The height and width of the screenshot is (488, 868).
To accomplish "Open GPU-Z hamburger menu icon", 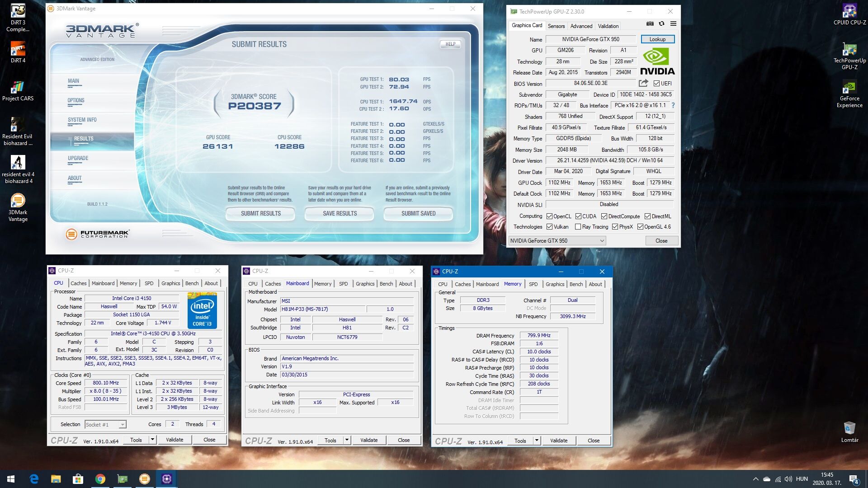I will [673, 24].
